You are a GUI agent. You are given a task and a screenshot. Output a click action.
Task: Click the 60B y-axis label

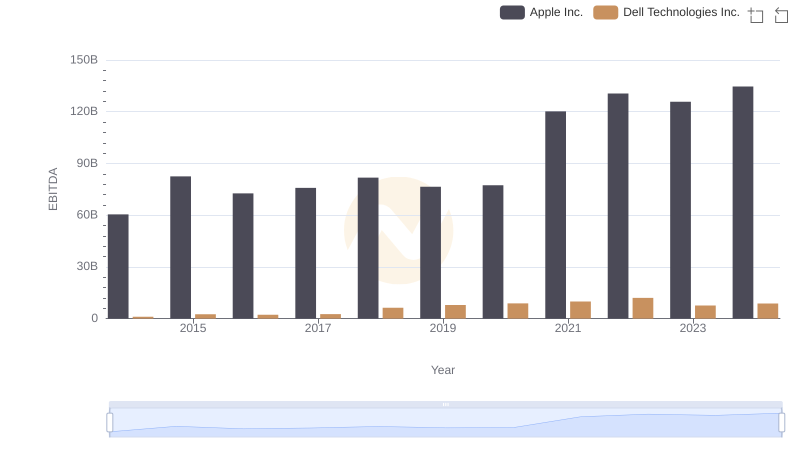point(87,215)
